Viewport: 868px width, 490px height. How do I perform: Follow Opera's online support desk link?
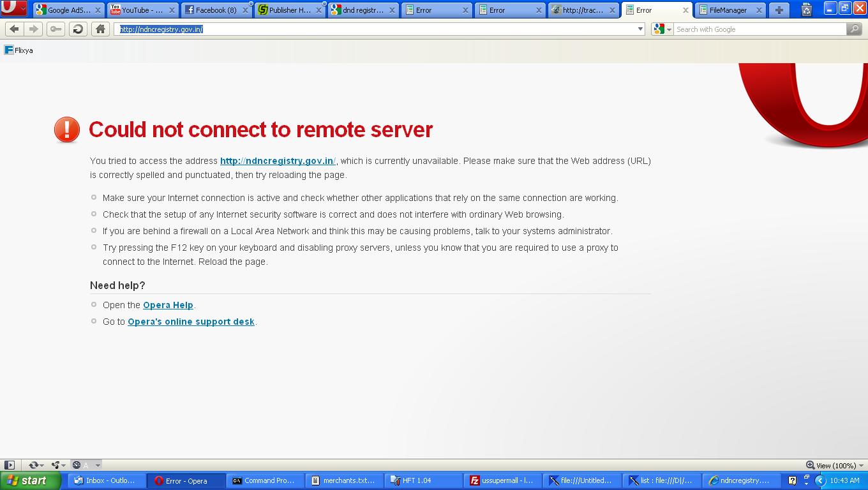pos(191,322)
